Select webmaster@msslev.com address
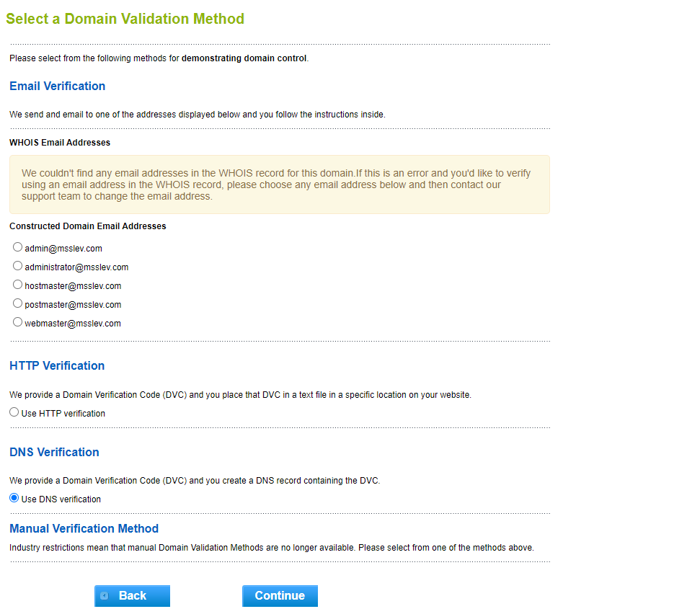Image resolution: width=700 pixels, height=609 pixels. click(17, 321)
